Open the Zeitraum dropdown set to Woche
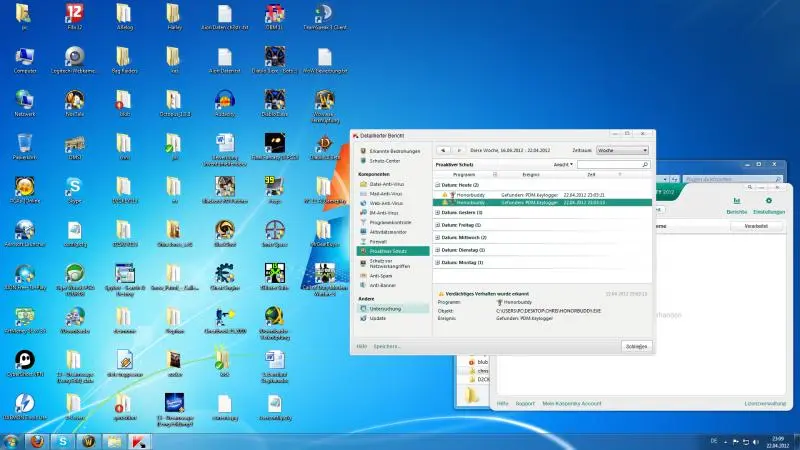 (622, 151)
